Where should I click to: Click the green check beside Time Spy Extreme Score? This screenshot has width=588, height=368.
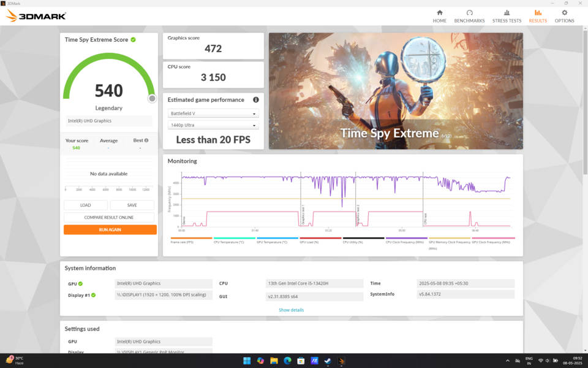[x=133, y=39]
